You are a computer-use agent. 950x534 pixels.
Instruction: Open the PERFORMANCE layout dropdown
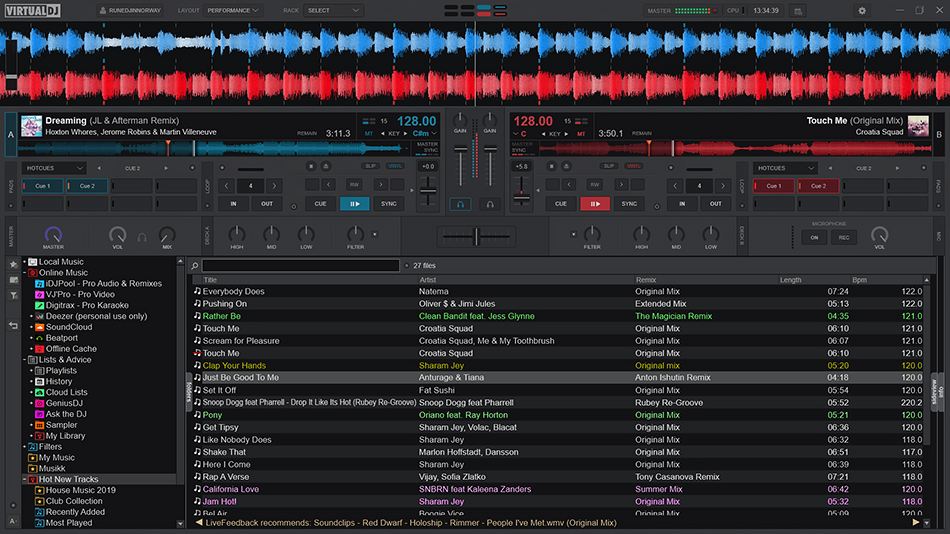[x=233, y=10]
